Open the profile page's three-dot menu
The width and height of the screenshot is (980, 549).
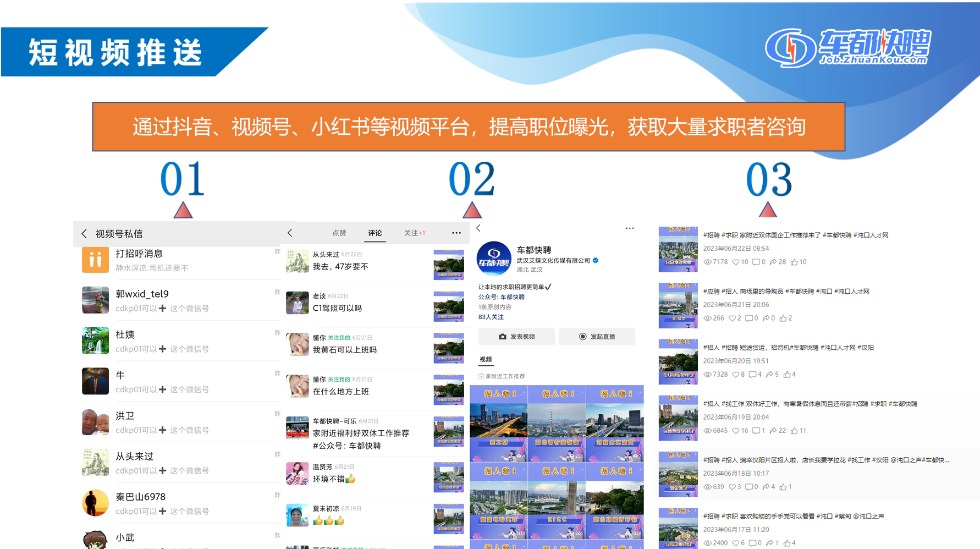[630, 228]
